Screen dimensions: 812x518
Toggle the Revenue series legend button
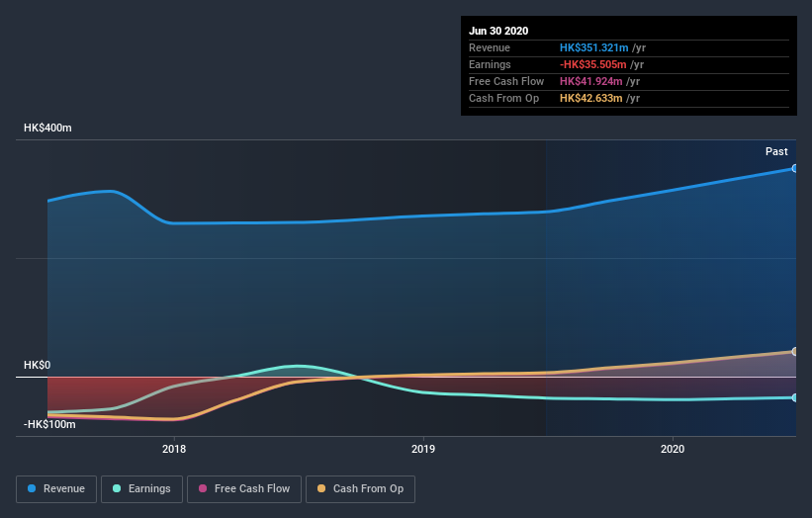click(56, 489)
